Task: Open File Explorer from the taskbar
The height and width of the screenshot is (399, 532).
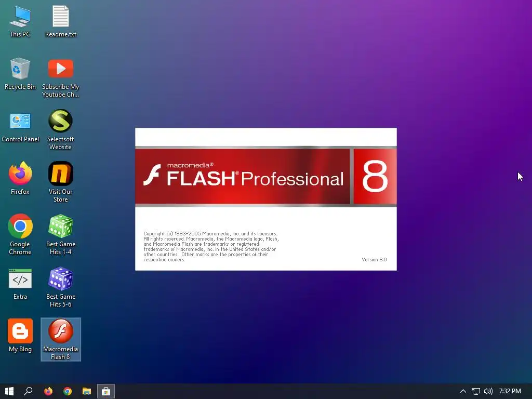Action: [87, 391]
